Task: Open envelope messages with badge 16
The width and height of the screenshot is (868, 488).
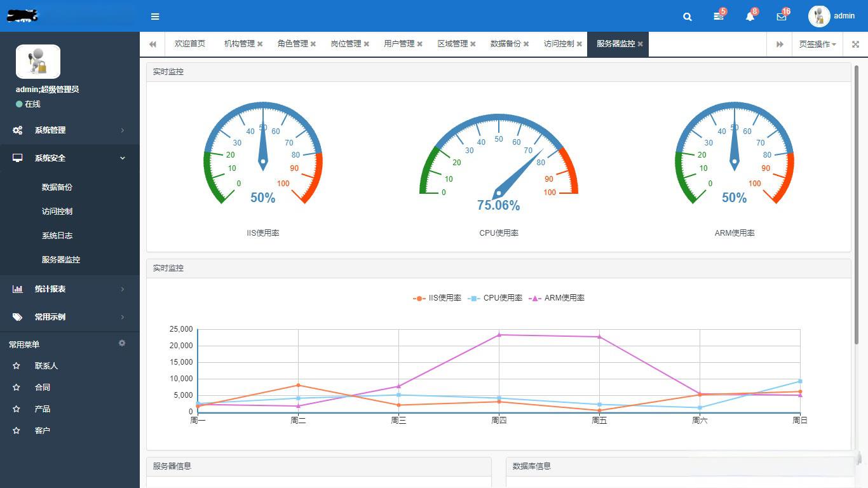Action: [x=782, y=16]
